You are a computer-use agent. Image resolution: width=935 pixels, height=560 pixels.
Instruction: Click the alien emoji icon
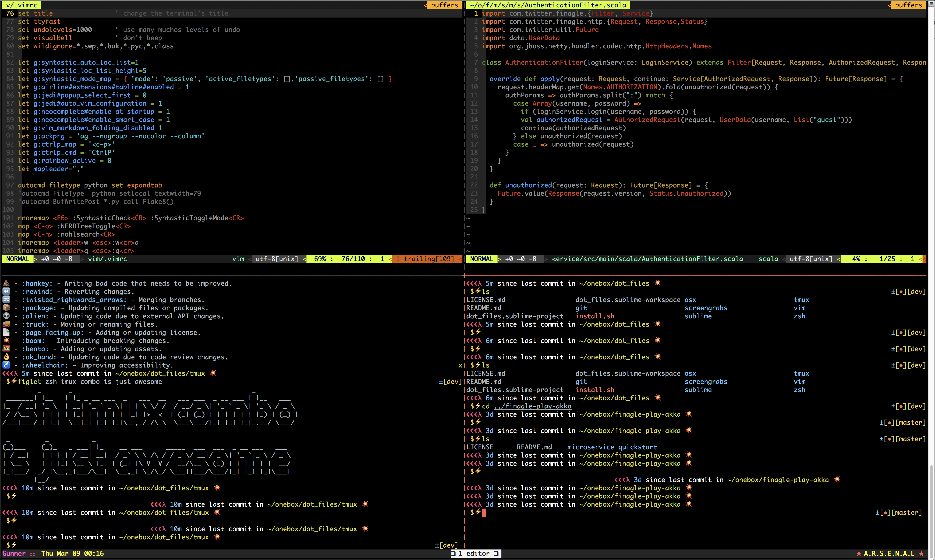(6, 316)
